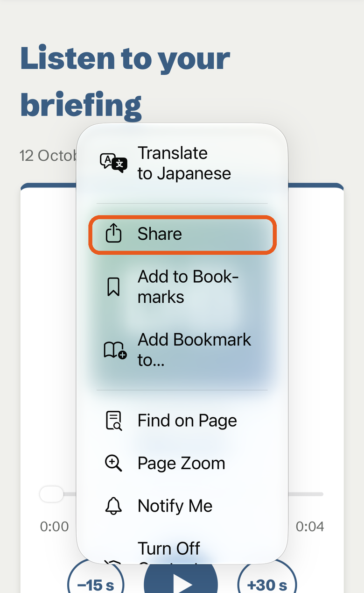The height and width of the screenshot is (593, 364).
Task: Click the 0:00 elapsed time label
Action: click(x=54, y=527)
